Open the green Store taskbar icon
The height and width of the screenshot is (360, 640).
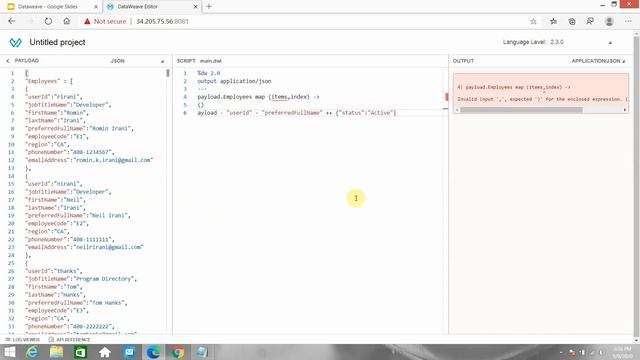80,352
